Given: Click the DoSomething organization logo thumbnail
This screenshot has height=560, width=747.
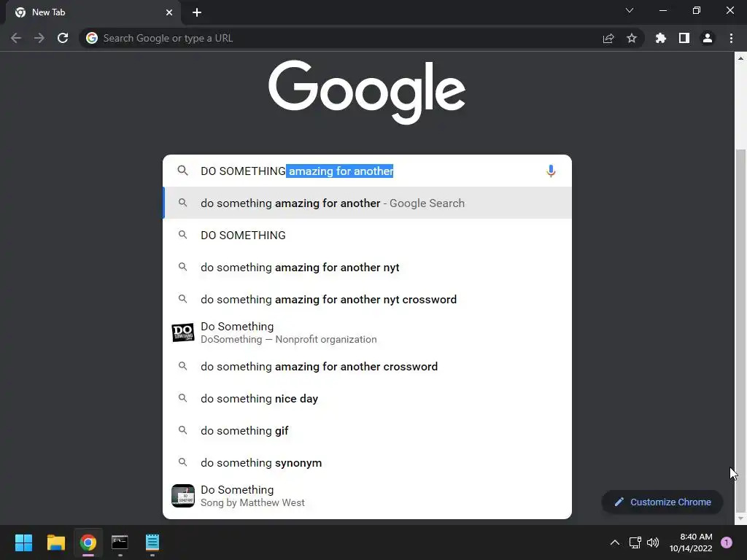Looking at the screenshot, I should 183,332.
